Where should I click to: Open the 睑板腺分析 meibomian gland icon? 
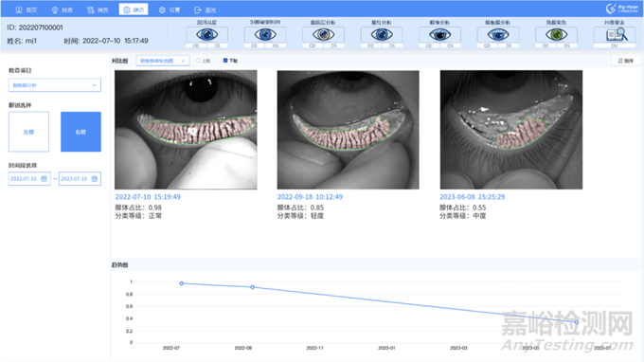(498, 34)
